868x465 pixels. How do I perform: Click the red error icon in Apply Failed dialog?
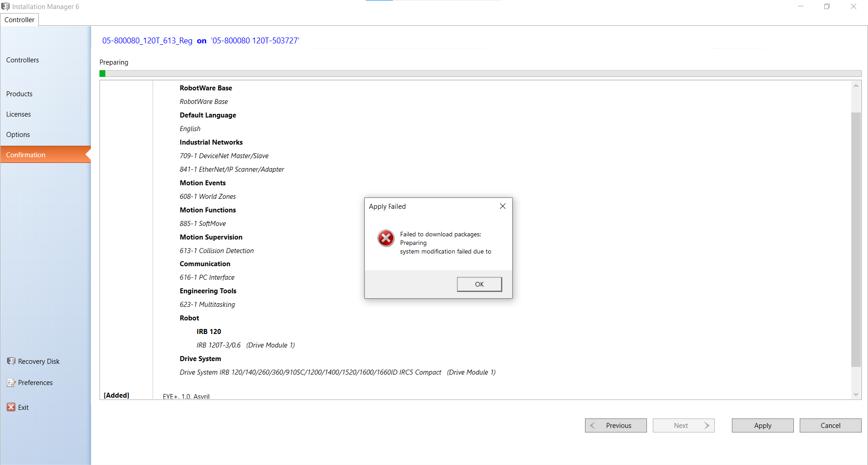point(386,238)
